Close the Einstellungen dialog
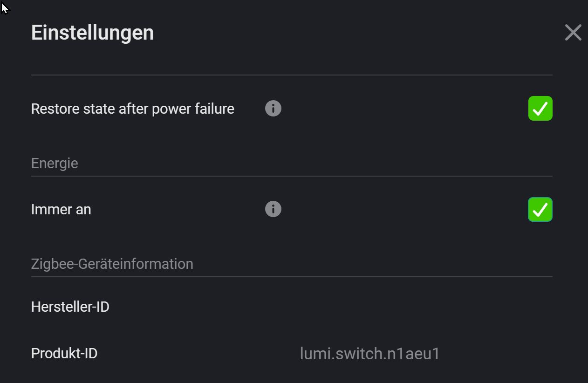Screen dimensions: 588x383 coord(573,33)
